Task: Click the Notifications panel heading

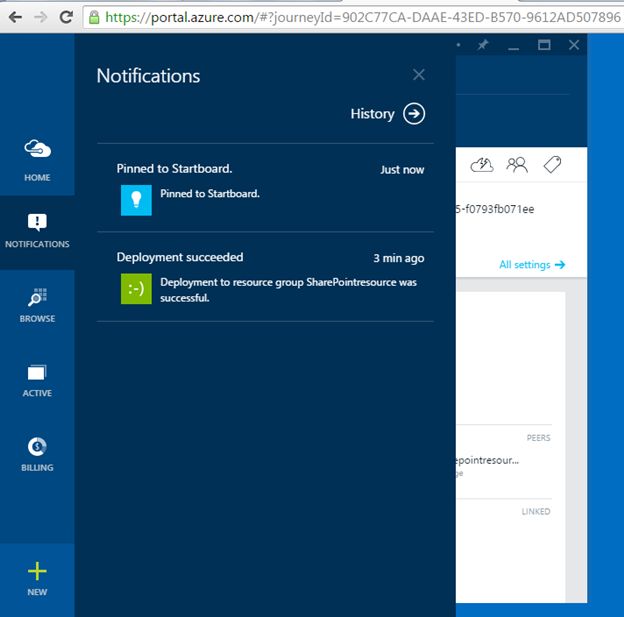Action: (148, 76)
